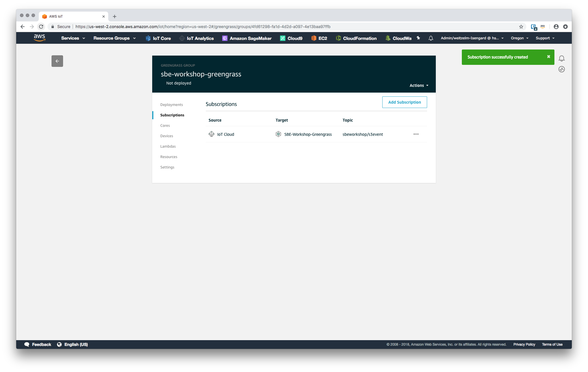Image resolution: width=588 pixels, height=372 pixels.
Task: Open the Admin account dropdown
Action: pyautogui.click(x=472, y=38)
